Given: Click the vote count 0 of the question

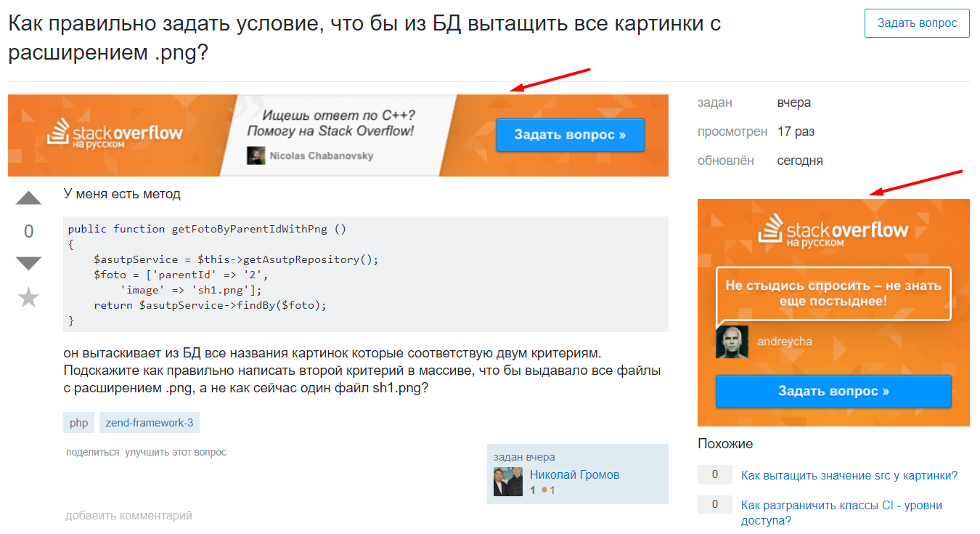Looking at the screenshot, I should [x=29, y=232].
